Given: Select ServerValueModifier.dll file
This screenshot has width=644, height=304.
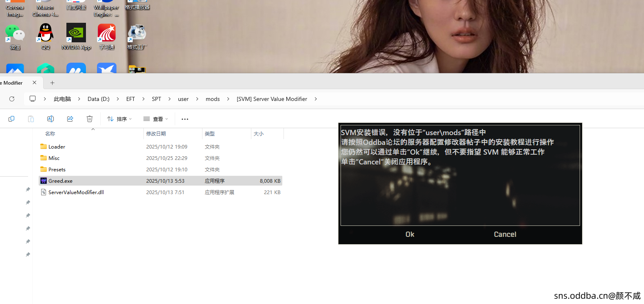Looking at the screenshot, I should pyautogui.click(x=76, y=192).
